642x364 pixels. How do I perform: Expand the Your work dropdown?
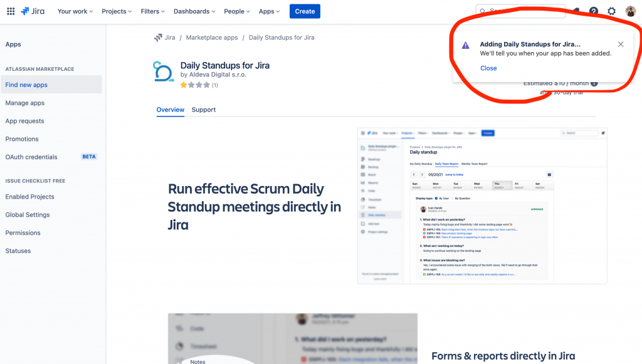pos(75,11)
